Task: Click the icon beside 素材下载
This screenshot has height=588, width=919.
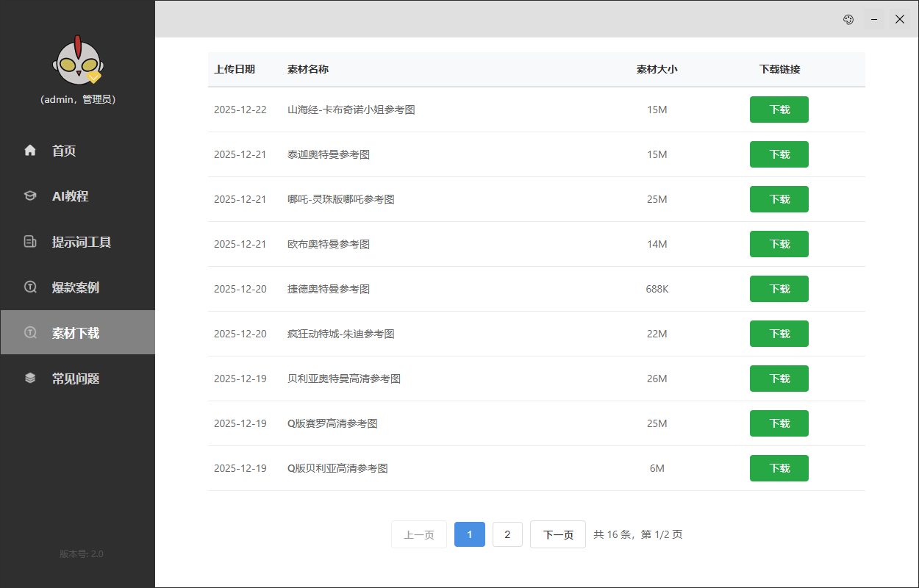Action: tap(30, 333)
